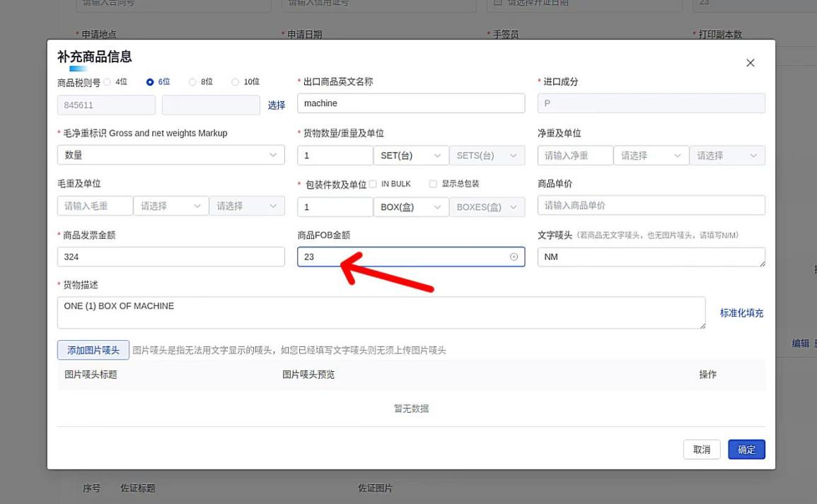
Task: Click the 出口商品英文名称 field containing machine
Action: tap(411, 103)
